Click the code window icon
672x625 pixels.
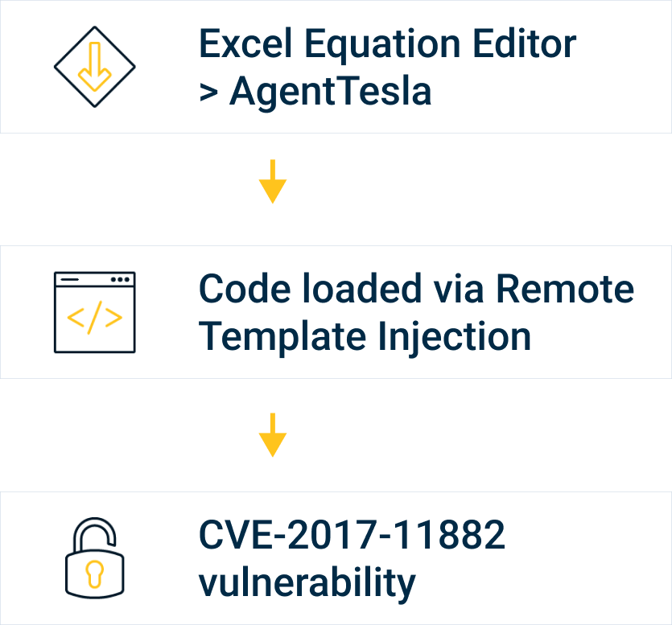coord(95,312)
